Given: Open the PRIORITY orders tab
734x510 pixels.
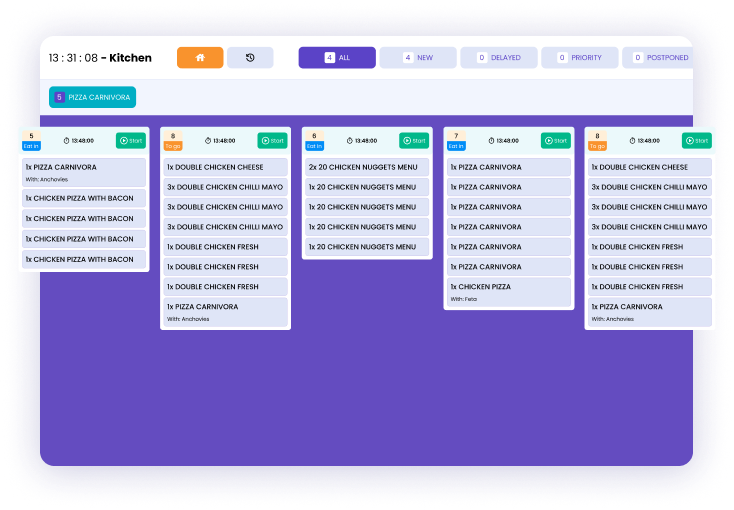Looking at the screenshot, I should pyautogui.click(x=580, y=58).
